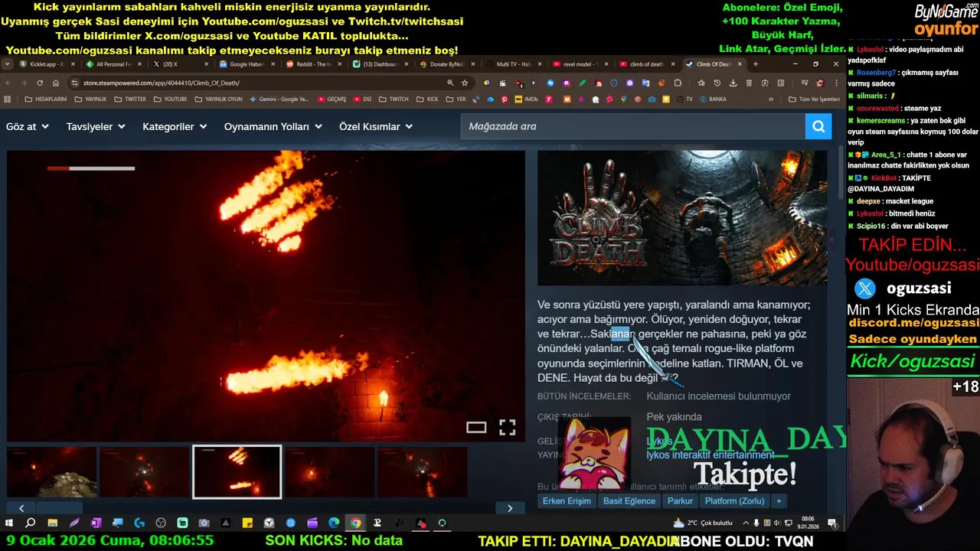
Task: Switch to the revel model YouTube tab
Action: tap(580, 64)
